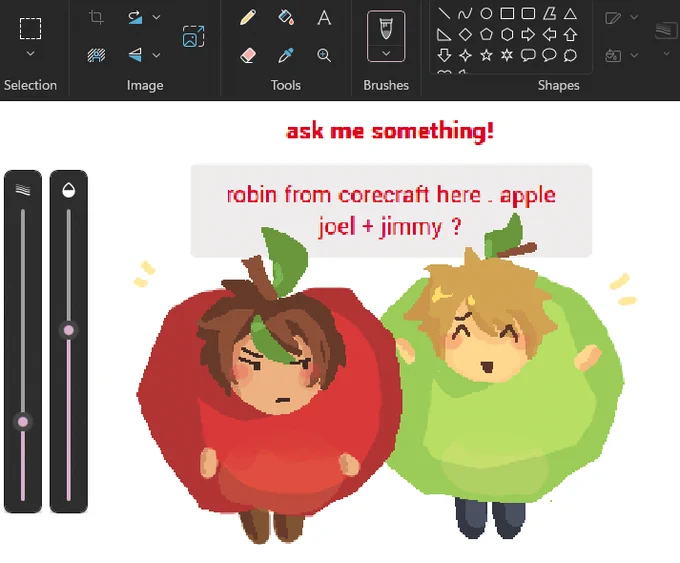Viewport: 680px width, 563px height.
Task: Click the 'robin from corecraft here' text box
Action: [x=391, y=211]
